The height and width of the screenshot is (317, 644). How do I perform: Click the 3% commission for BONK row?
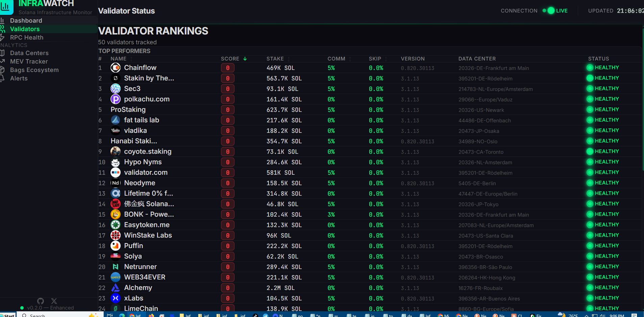331,215
